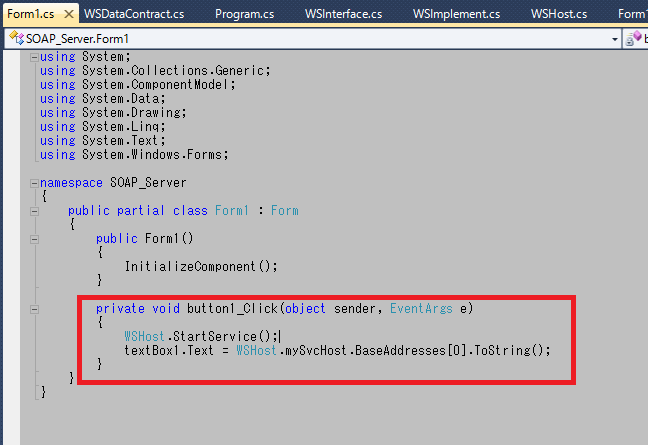This screenshot has height=445, width=648.
Task: Collapse the Form1 class outline
Action: [x=35, y=211]
